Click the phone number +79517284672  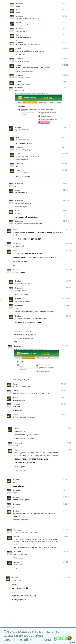tap(20, 470)
